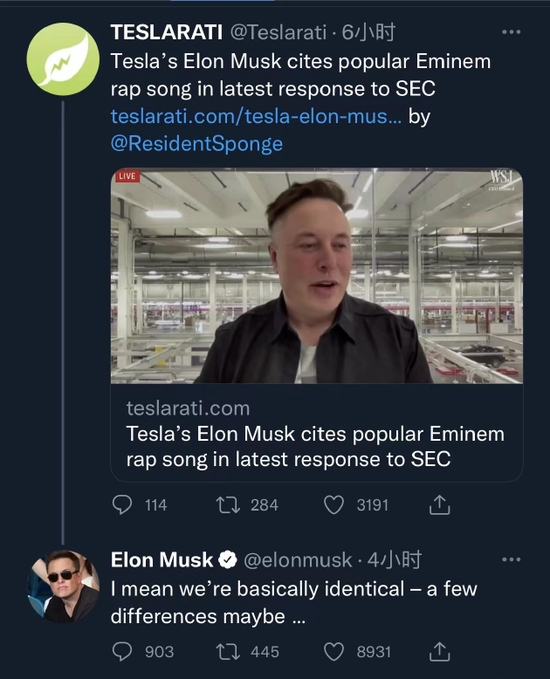Share the TESLARATI tweet
Viewport: 550px width, 679px height.
[440, 504]
